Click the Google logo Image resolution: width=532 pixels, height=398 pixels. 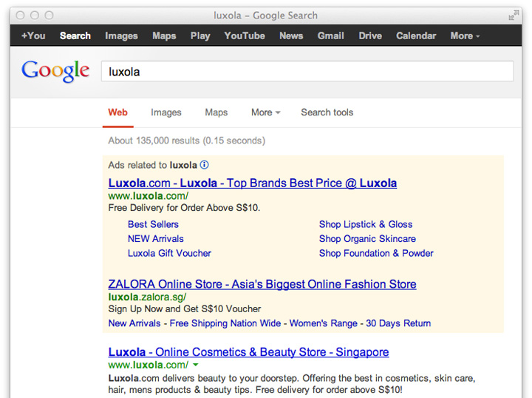point(55,70)
